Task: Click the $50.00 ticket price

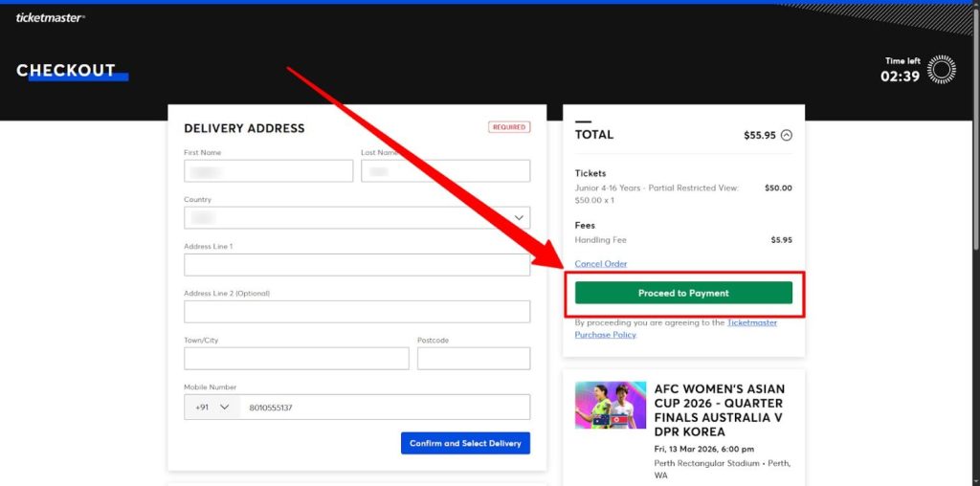Action: click(x=778, y=188)
